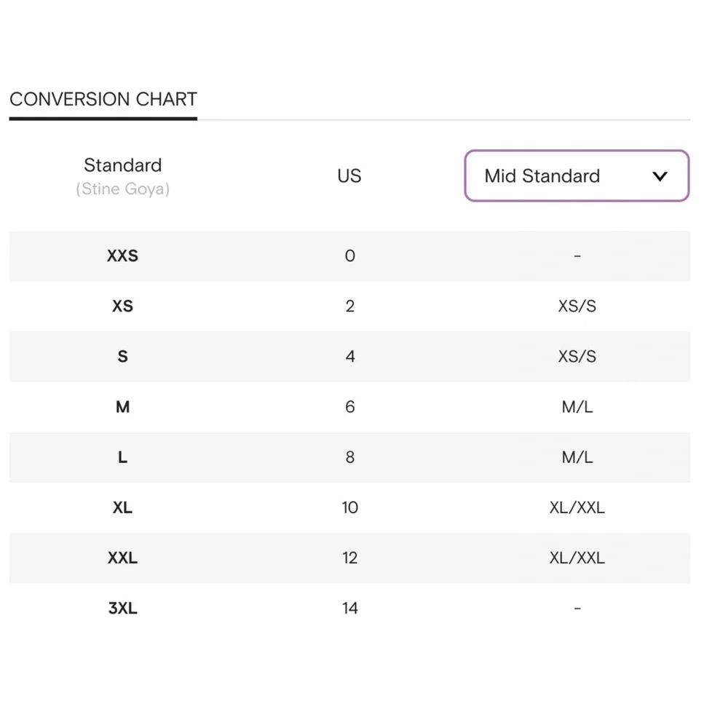This screenshot has height=728, width=728.
Task: Select the L size row label
Action: [122, 457]
